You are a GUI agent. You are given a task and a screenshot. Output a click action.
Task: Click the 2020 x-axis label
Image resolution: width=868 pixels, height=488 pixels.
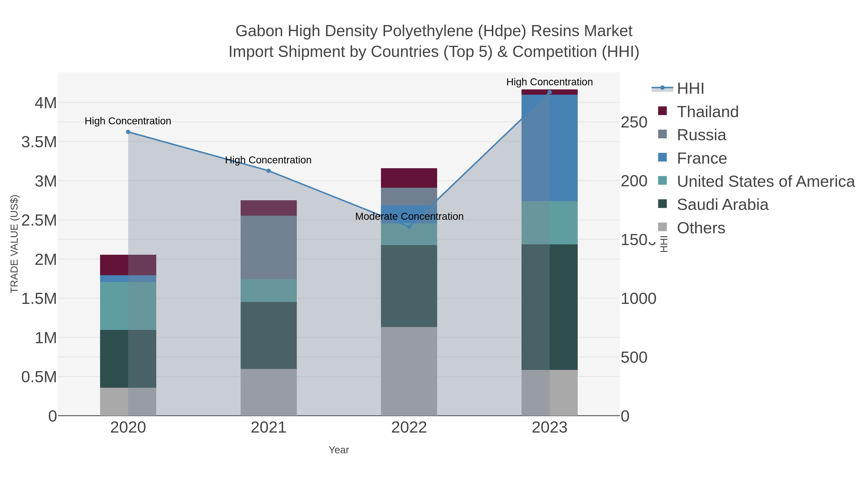(128, 428)
